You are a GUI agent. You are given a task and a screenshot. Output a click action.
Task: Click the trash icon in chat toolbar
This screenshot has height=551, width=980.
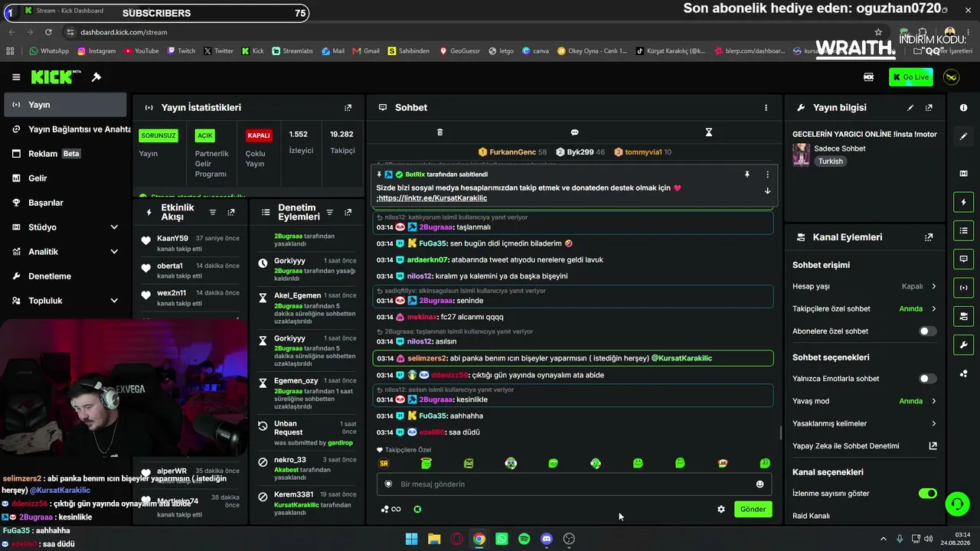[439, 132]
